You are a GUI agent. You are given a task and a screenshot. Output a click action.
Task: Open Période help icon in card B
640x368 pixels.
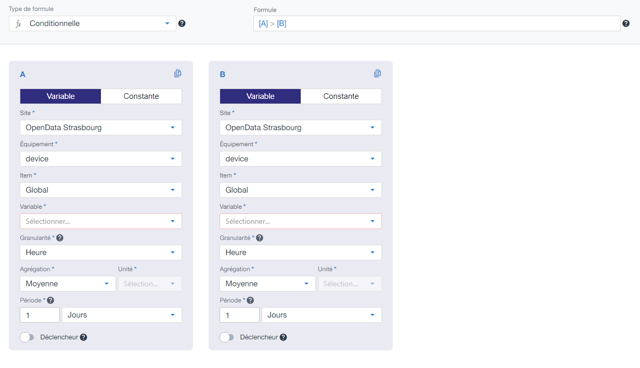click(251, 300)
